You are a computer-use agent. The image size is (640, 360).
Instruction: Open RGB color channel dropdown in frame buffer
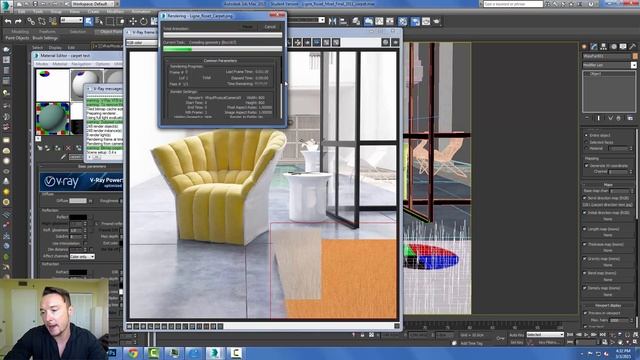coord(141,42)
